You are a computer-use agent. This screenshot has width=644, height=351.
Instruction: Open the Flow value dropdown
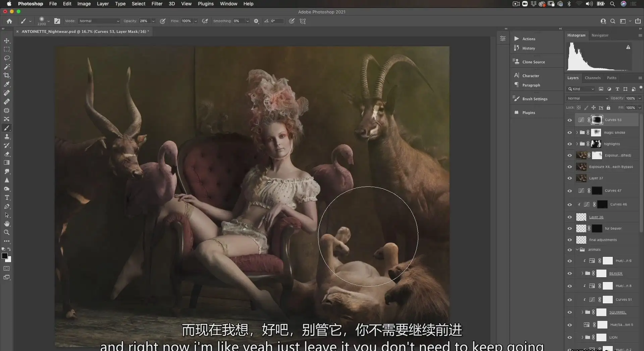[196, 21]
